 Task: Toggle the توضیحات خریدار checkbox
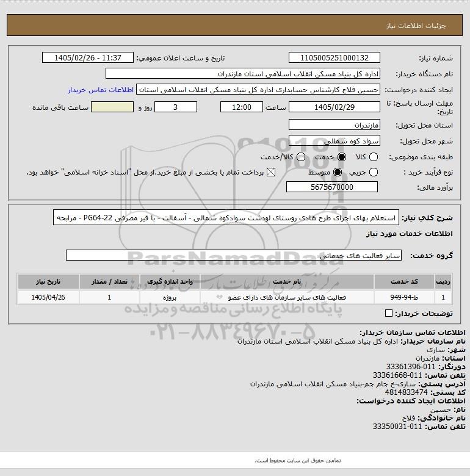tap(389, 313)
